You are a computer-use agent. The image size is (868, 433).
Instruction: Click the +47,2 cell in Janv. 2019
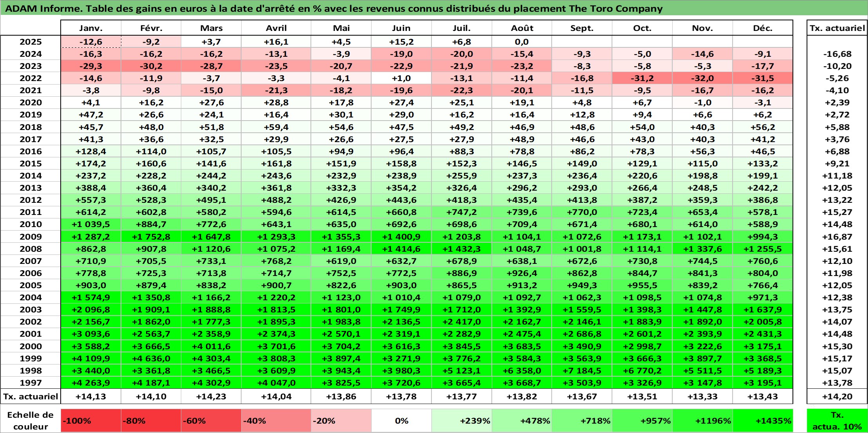pos(91,115)
